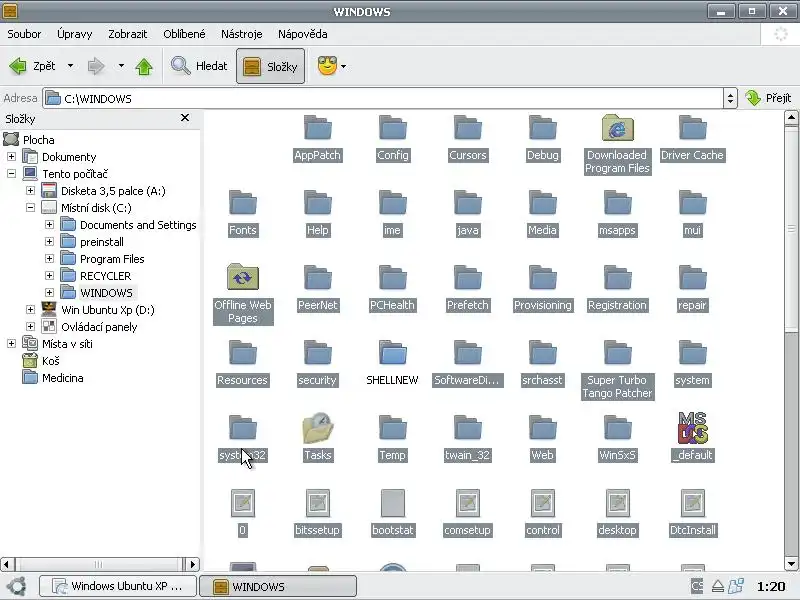Select the DtcInstall file icon
This screenshot has height=600, width=800.
click(x=692, y=503)
